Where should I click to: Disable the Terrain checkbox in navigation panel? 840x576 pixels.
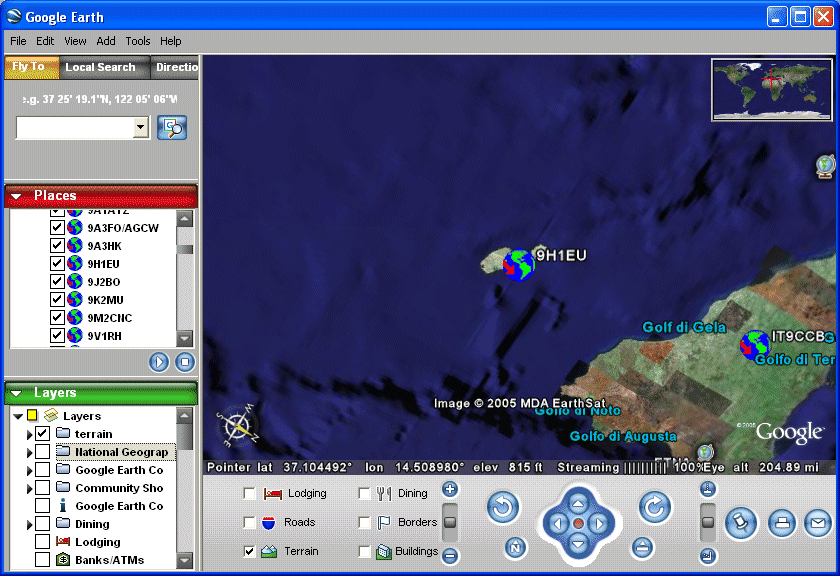tap(250, 551)
